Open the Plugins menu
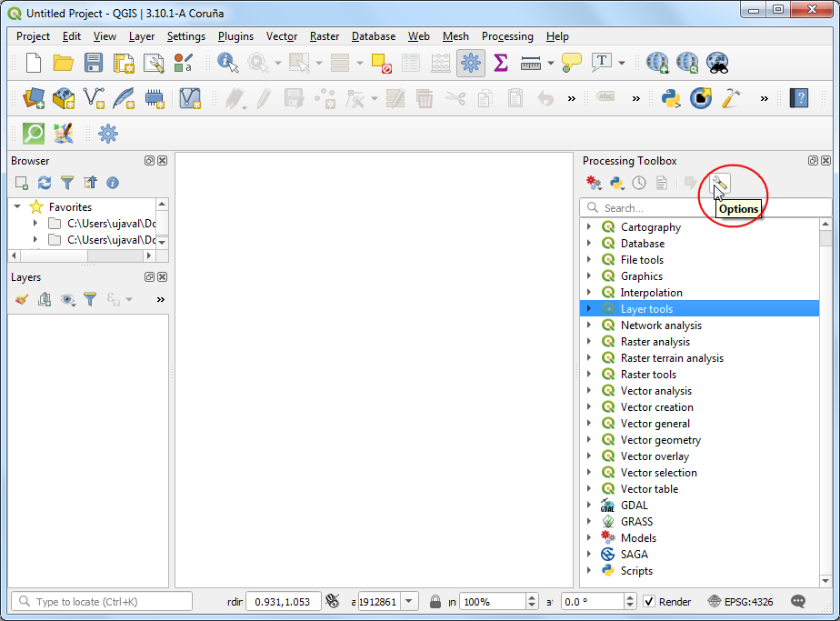 [235, 36]
